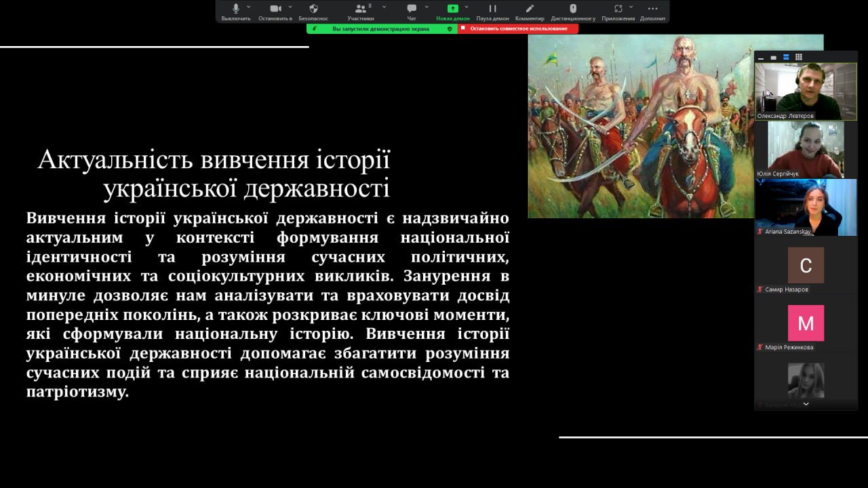Expand video options arrow beside camera
Image resolution: width=868 pixels, height=488 pixels.
[290, 7]
